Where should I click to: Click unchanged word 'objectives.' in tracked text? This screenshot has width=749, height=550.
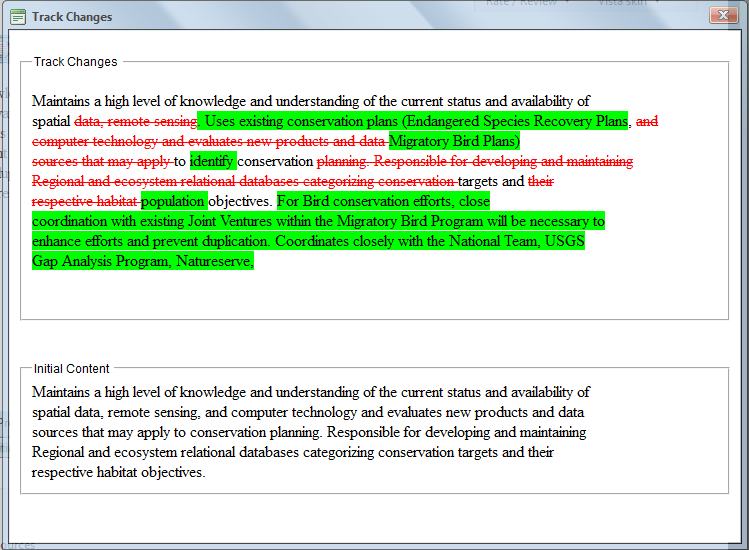[240, 202]
